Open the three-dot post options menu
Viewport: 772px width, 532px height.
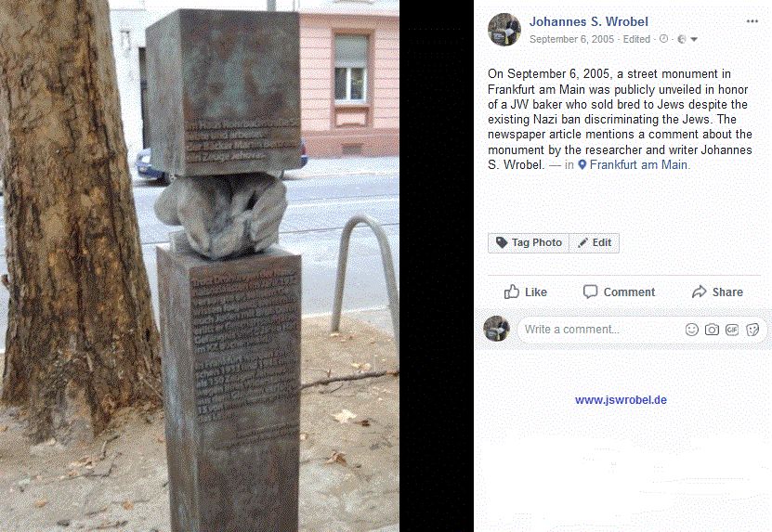pos(752,21)
